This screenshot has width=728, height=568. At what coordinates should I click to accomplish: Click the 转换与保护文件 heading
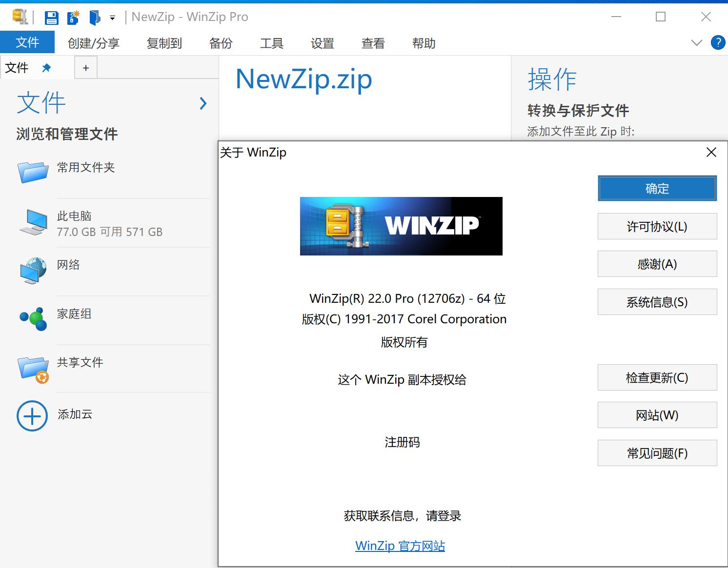578,111
